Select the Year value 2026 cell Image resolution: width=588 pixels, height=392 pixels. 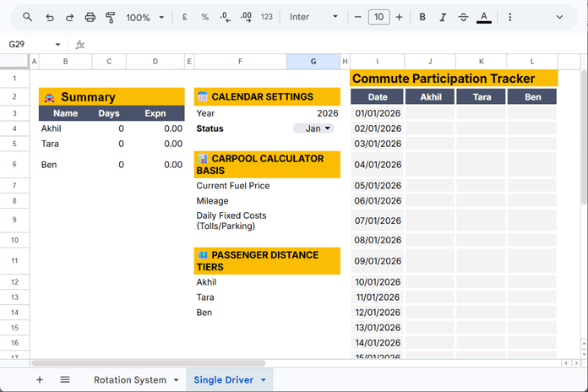pos(313,113)
